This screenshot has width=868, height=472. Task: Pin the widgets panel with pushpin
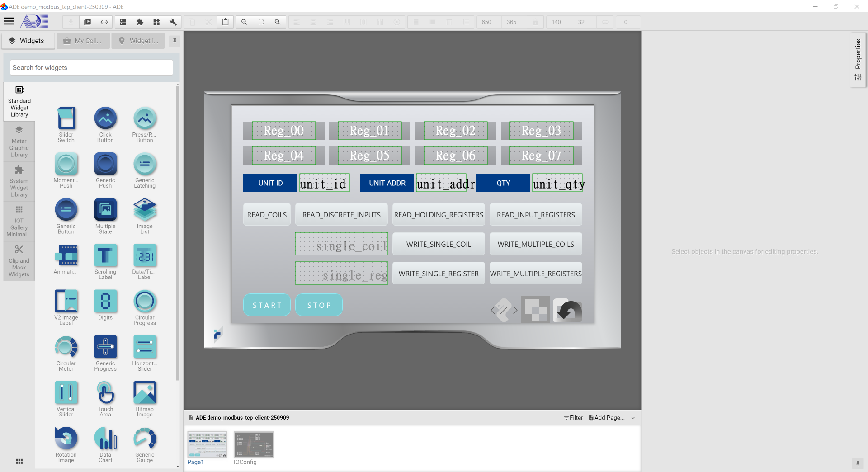pos(175,41)
